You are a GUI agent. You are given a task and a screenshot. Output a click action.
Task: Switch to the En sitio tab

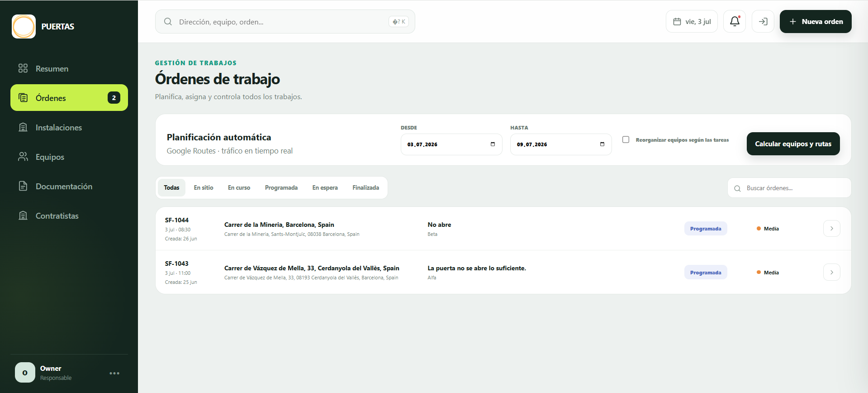(204, 187)
